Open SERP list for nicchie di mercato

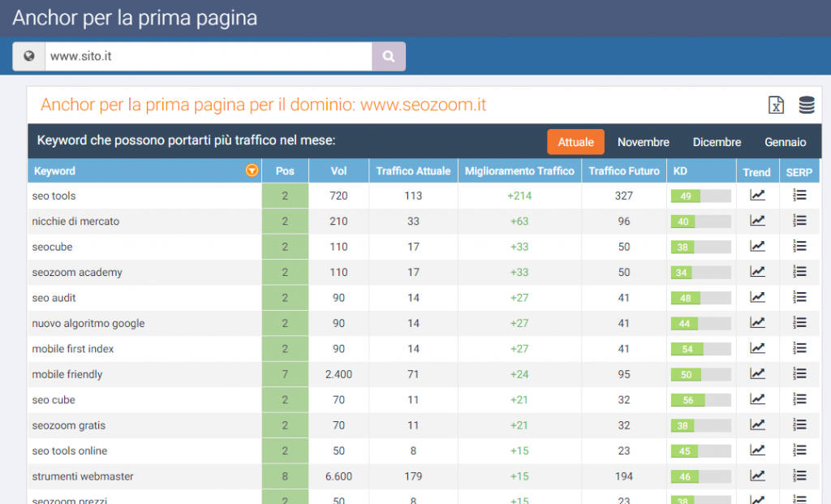[x=799, y=221]
